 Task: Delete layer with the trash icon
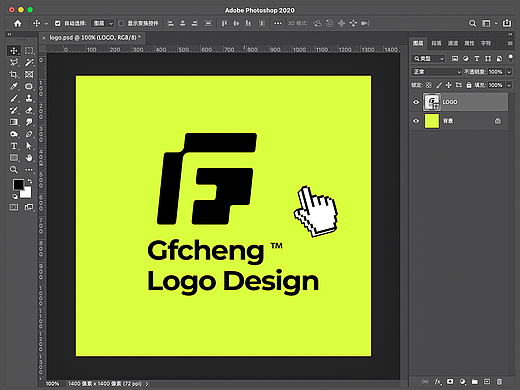click(499, 382)
